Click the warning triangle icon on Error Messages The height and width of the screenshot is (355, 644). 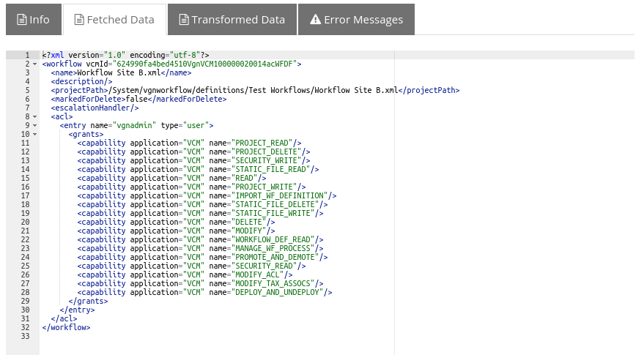coord(315,19)
